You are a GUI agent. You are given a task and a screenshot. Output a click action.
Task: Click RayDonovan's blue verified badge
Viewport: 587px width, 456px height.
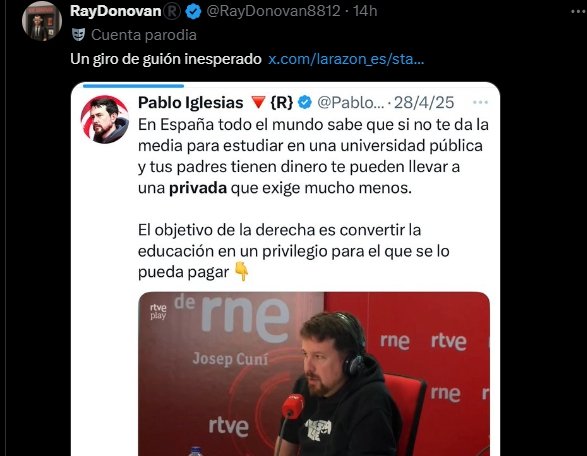[194, 12]
